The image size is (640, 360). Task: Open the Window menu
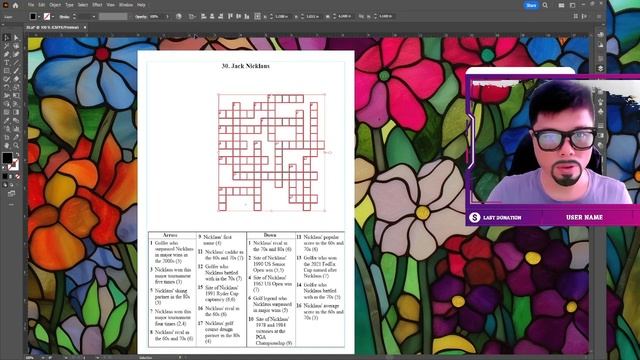(x=126, y=5)
